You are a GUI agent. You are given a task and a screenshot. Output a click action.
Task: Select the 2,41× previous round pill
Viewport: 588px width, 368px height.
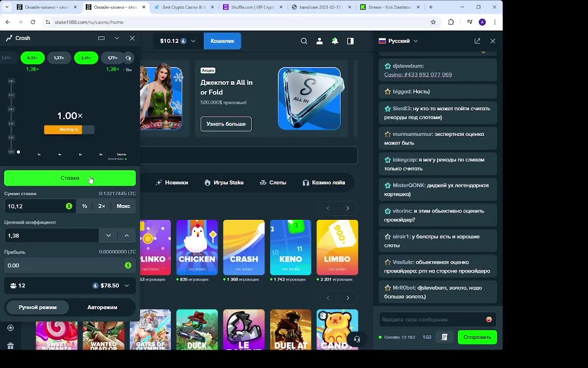point(86,58)
